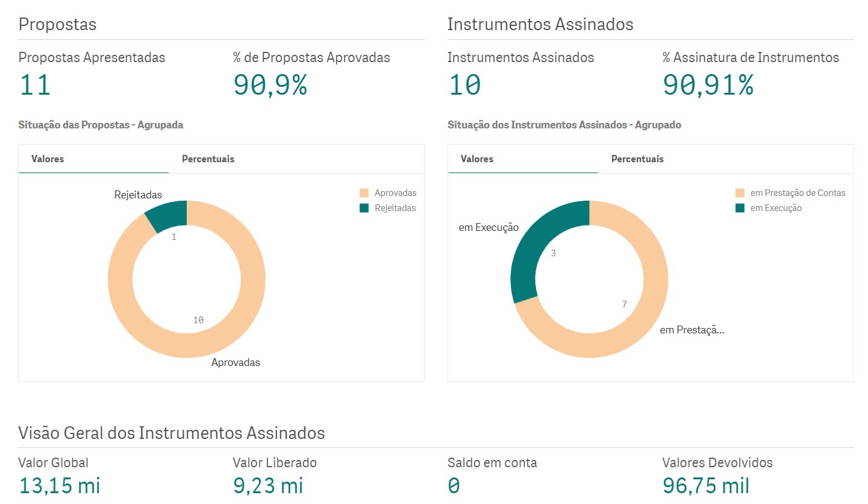
Task: Select Valores tab in Instrumentos Assinados chart
Action: (477, 159)
